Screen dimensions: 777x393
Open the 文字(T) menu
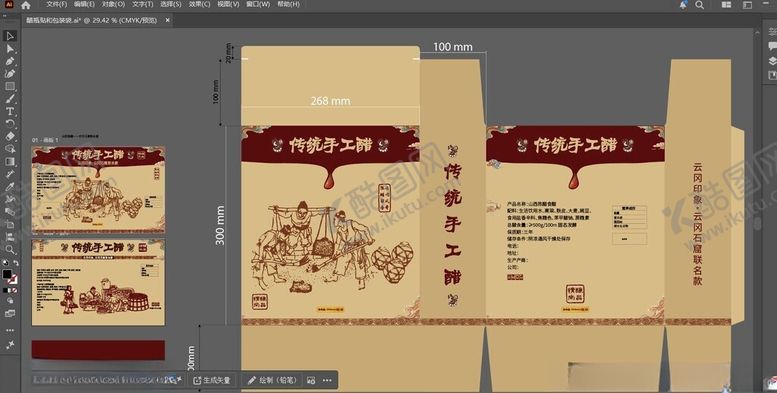tap(143, 4)
